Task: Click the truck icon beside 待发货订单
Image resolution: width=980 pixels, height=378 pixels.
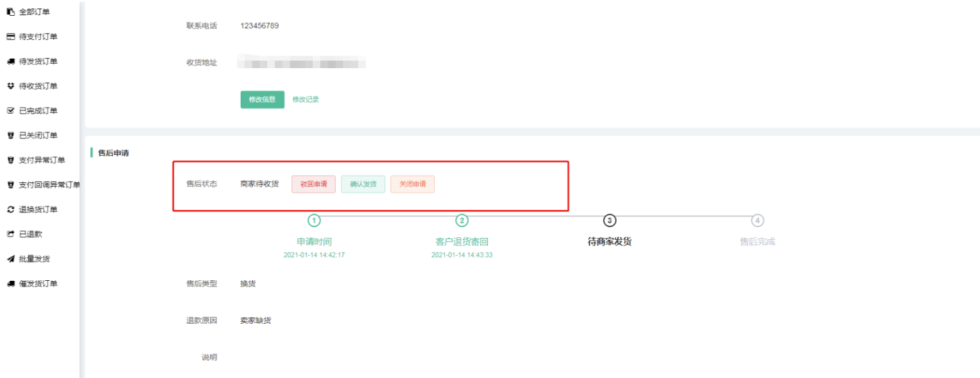Action: 10,61
